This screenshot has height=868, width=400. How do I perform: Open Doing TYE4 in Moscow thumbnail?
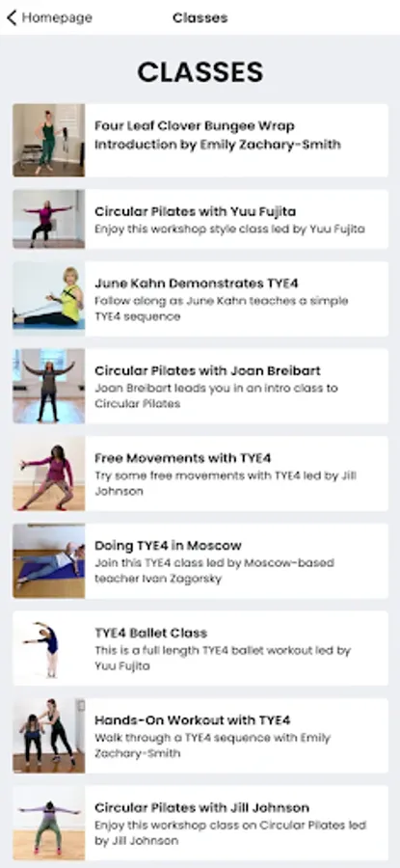pyautogui.click(x=49, y=560)
